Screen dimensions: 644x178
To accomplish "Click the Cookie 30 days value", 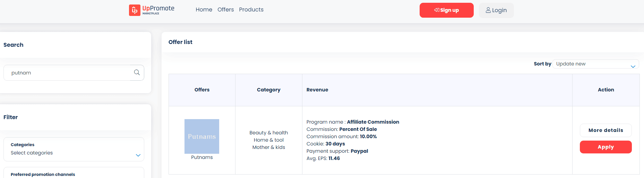I will point(335,144).
